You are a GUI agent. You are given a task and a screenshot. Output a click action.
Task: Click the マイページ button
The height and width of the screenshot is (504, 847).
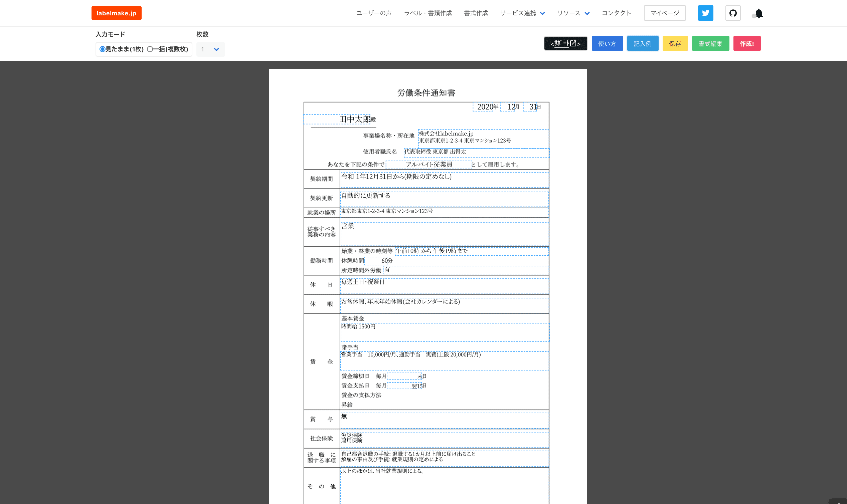tap(665, 13)
